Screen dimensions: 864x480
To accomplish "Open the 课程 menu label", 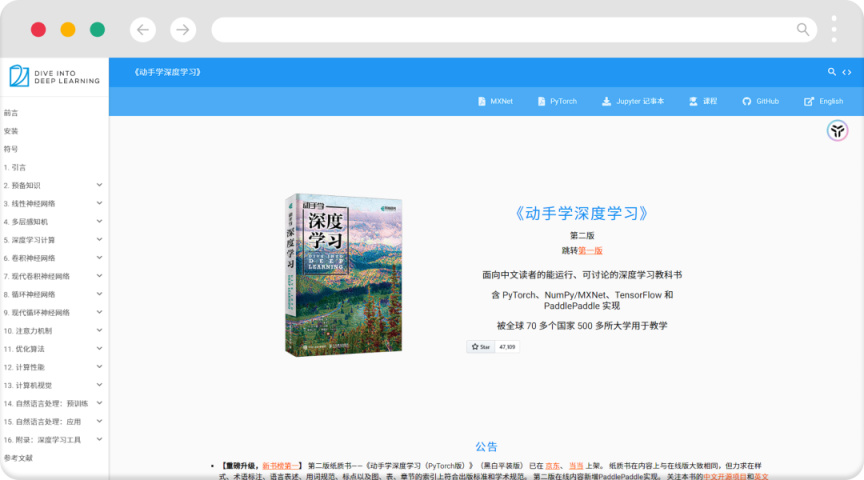I will [710, 101].
